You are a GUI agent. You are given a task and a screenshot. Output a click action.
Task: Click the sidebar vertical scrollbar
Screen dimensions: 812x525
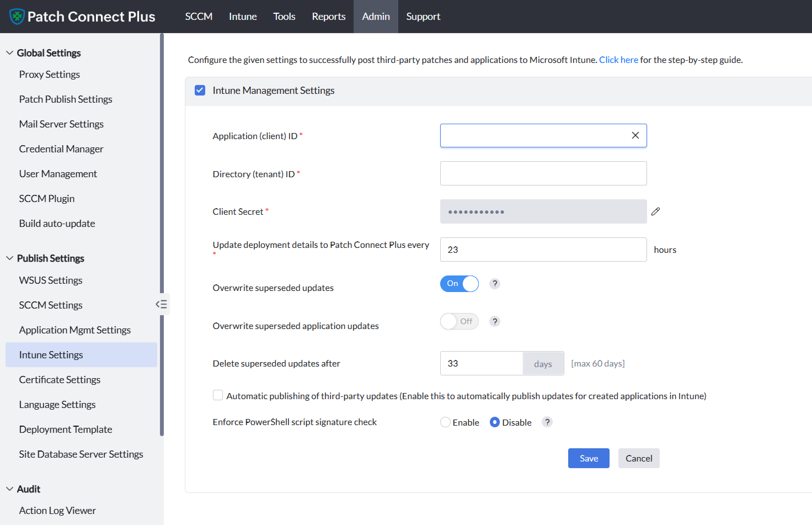point(162,235)
